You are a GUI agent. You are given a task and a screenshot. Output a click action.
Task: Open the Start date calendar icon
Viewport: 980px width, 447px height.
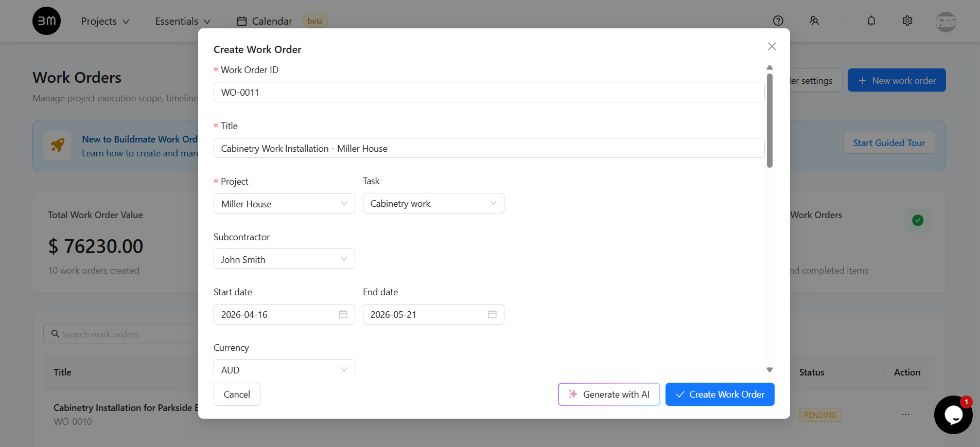[x=343, y=314]
